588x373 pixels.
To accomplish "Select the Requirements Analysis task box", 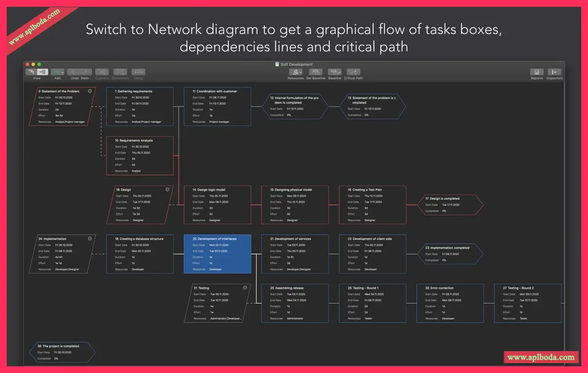I will pyautogui.click(x=139, y=156).
